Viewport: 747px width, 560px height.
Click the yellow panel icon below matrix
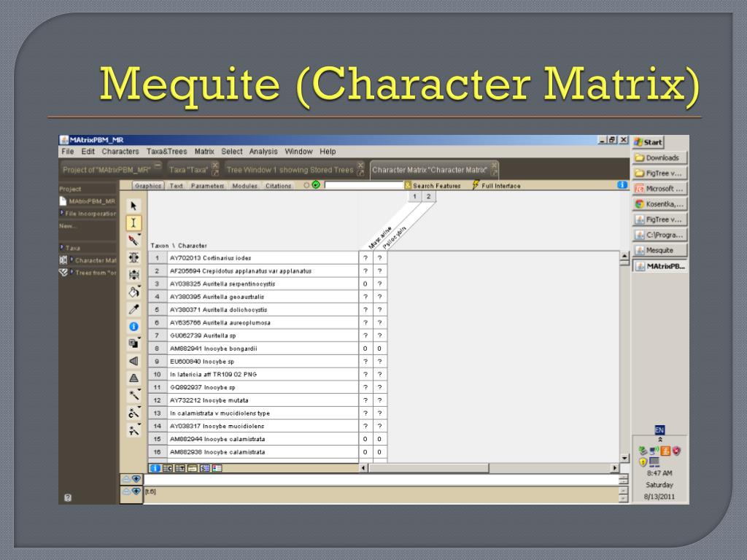coord(192,468)
